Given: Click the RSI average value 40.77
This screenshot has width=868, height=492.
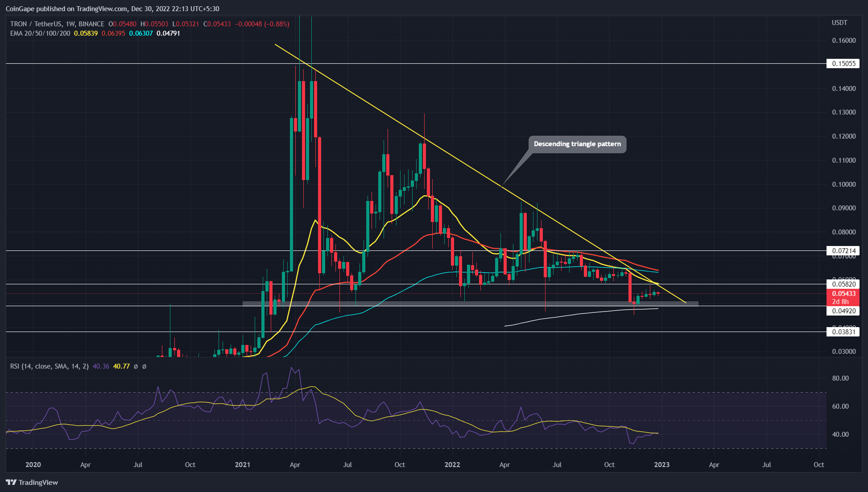Looking at the screenshot, I should [x=121, y=366].
